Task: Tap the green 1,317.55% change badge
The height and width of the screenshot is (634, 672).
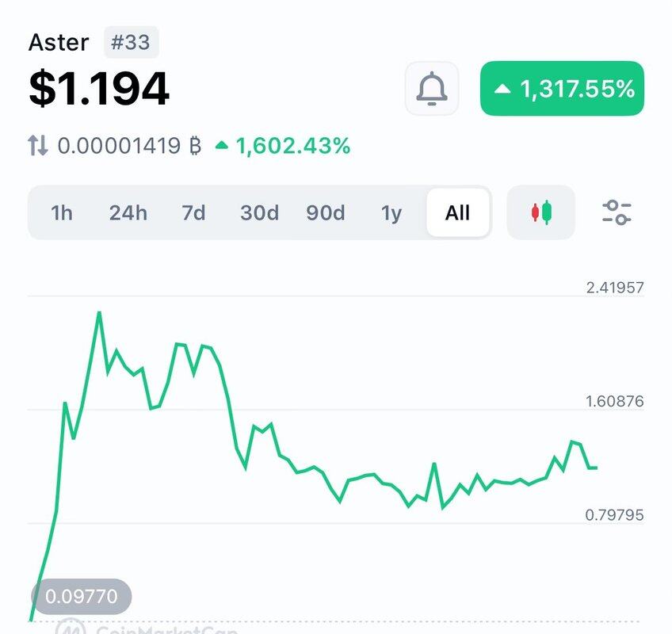Action: click(x=562, y=89)
